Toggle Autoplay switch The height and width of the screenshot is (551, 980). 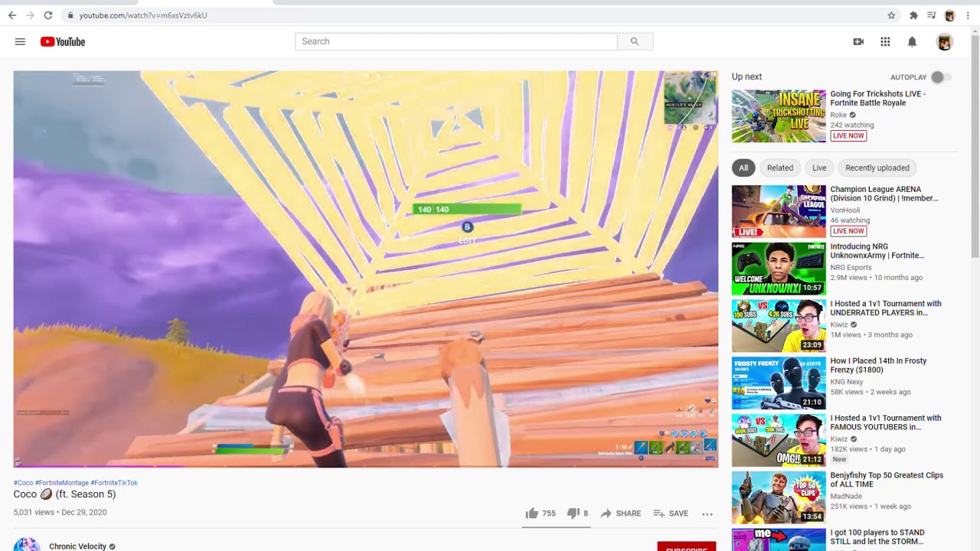(940, 77)
